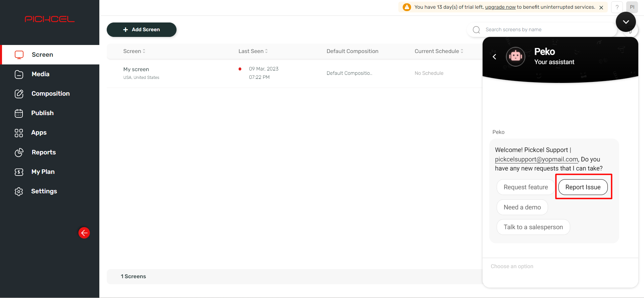Click the Composition edit icon
Viewport: 644px width, 298px height.
19,94
